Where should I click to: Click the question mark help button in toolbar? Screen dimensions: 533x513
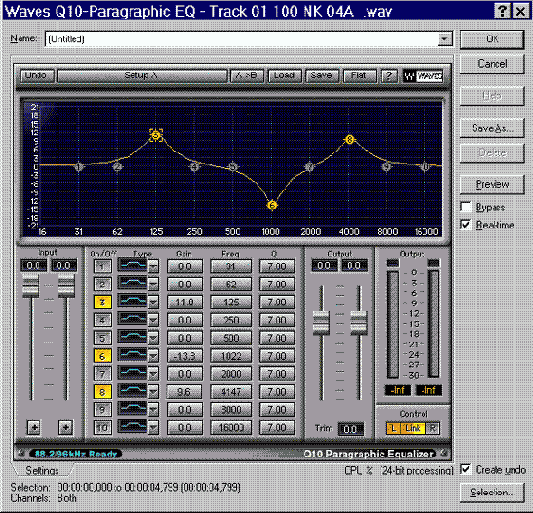[x=389, y=76]
